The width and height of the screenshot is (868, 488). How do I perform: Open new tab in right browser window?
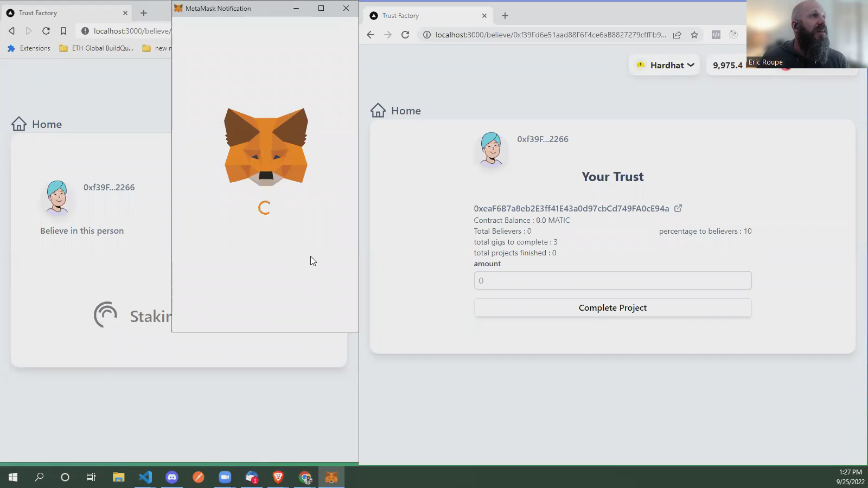(x=505, y=16)
